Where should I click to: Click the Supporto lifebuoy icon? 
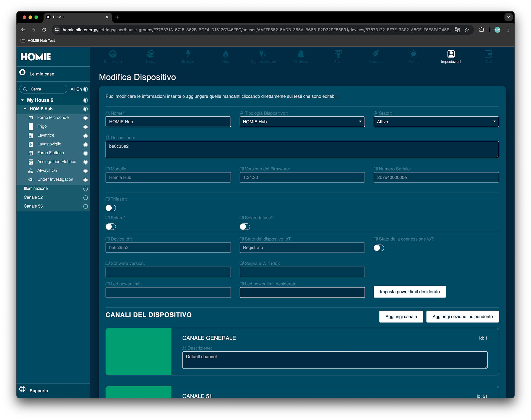(22, 389)
